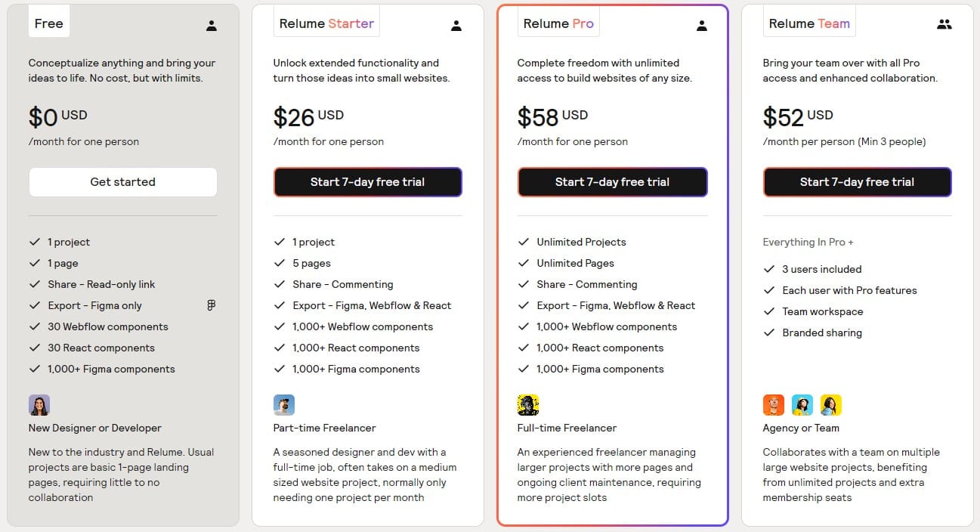Click the person icon on the Relume Pro card

point(702,25)
